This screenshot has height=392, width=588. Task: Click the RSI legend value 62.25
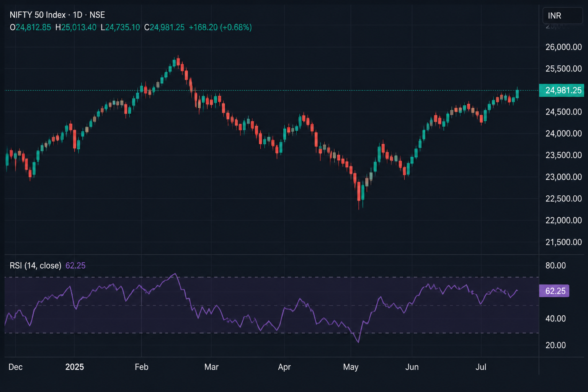coord(75,266)
